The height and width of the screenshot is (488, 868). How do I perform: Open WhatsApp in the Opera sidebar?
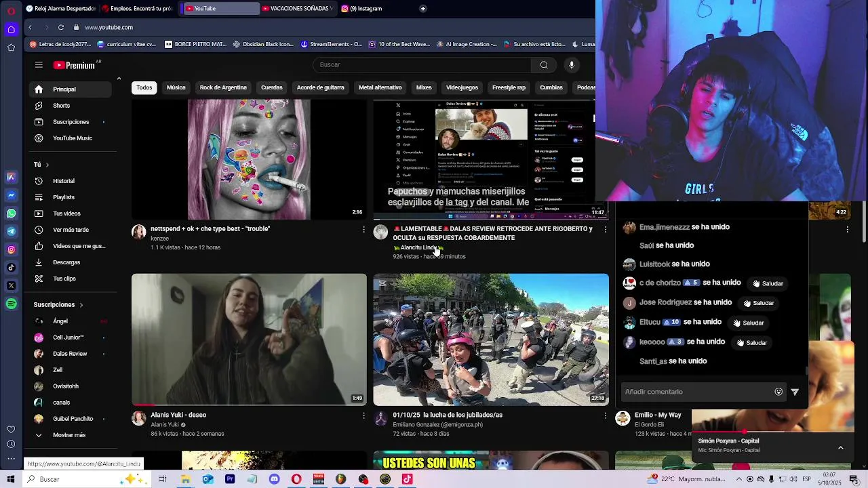click(11, 213)
